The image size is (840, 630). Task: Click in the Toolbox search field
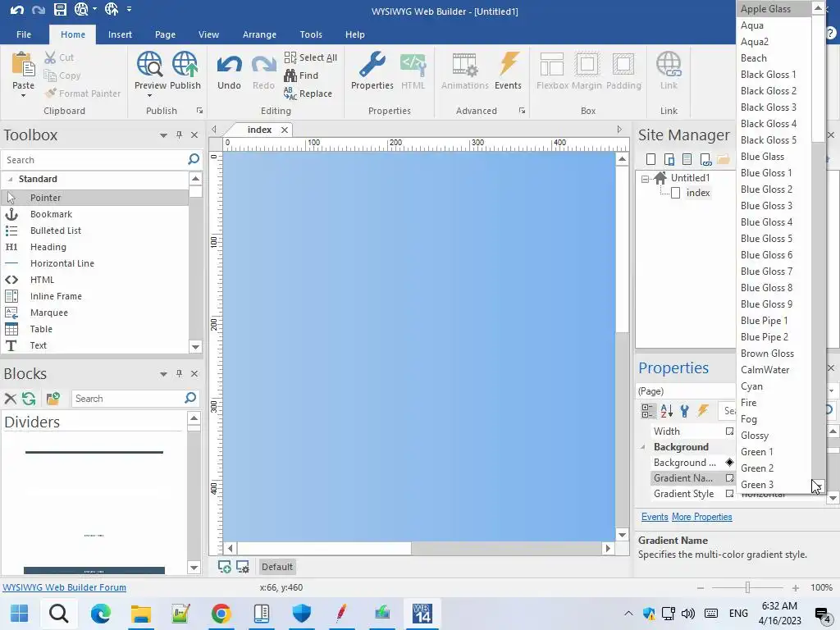click(x=94, y=160)
